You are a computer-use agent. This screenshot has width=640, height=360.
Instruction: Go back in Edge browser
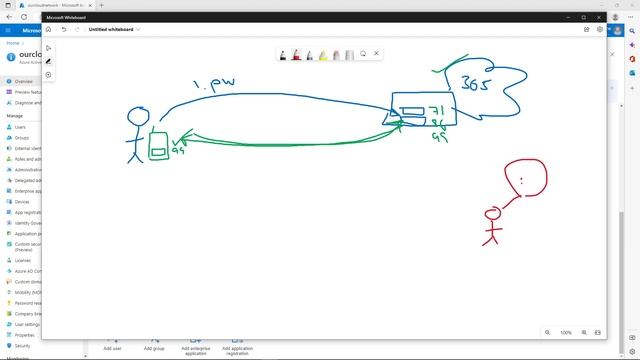(9, 17)
